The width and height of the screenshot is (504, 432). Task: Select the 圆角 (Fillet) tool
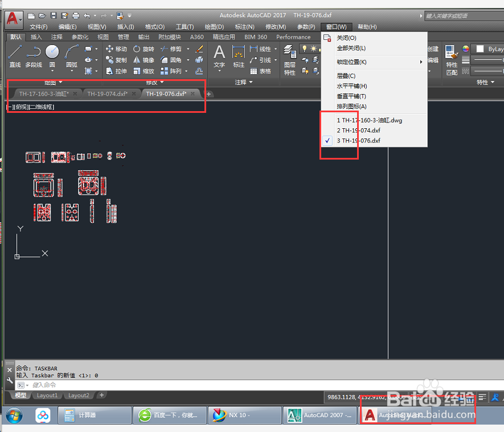[171, 60]
